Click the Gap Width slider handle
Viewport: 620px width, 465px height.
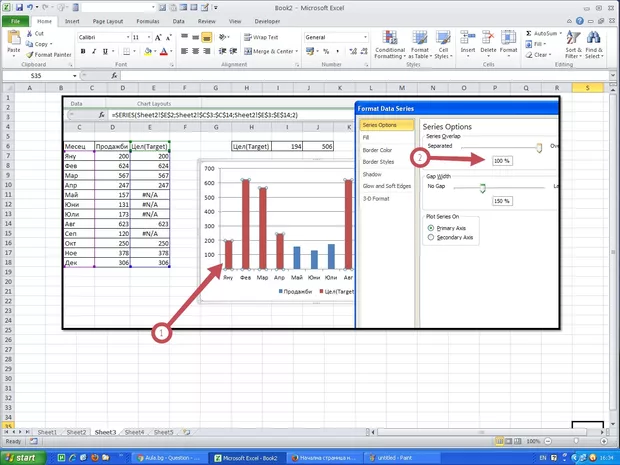[x=482, y=187]
